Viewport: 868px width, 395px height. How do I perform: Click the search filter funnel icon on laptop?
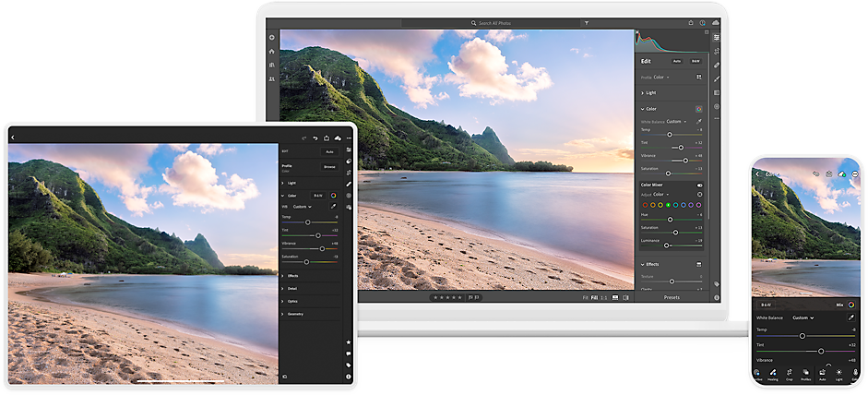coord(587,23)
